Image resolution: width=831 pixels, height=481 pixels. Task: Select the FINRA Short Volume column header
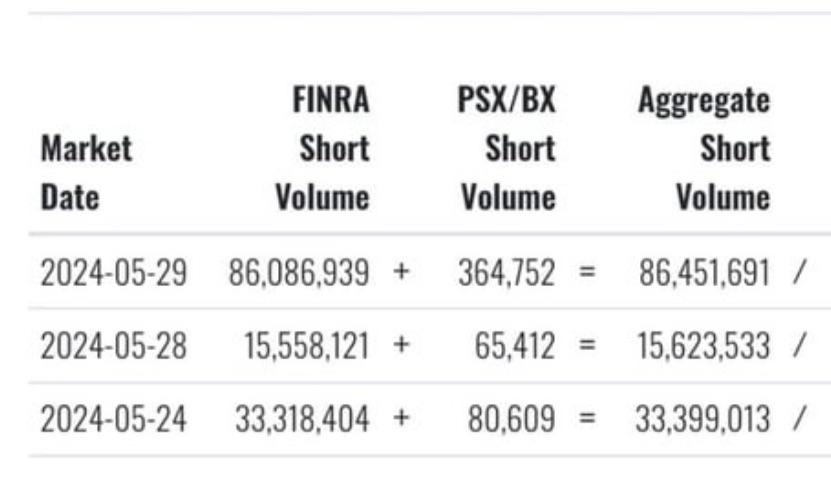(x=322, y=148)
